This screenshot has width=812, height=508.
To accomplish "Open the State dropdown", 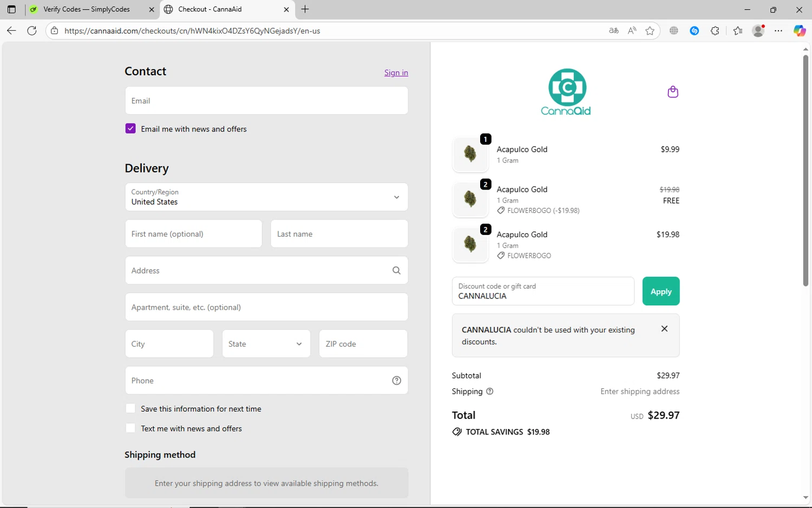I will (266, 343).
